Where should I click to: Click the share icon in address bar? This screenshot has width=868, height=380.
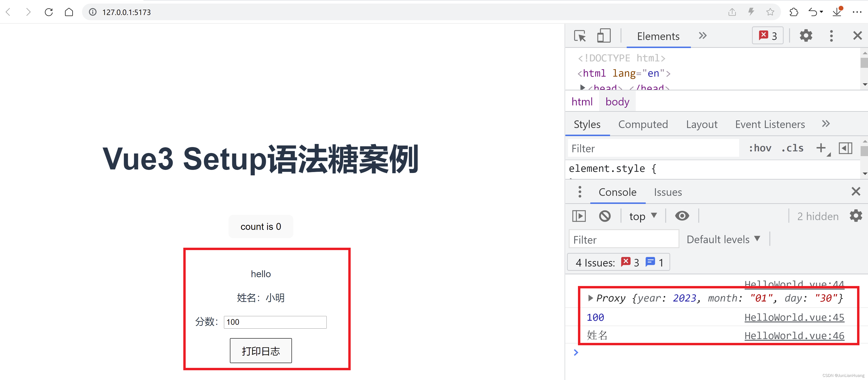(x=732, y=12)
